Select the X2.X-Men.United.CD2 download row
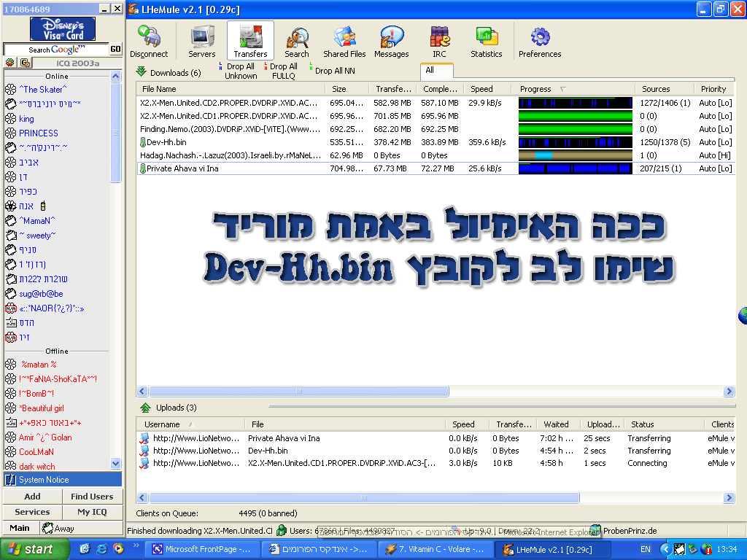 436,103
